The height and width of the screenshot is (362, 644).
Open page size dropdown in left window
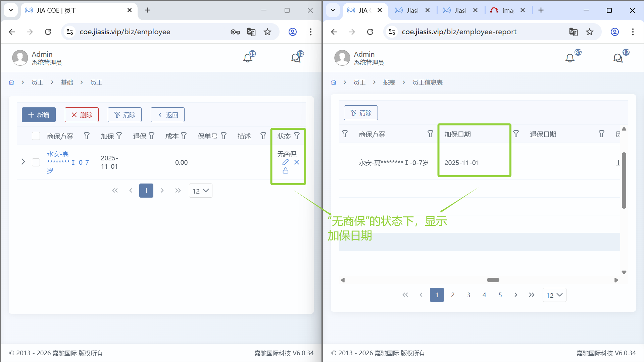pos(200,191)
